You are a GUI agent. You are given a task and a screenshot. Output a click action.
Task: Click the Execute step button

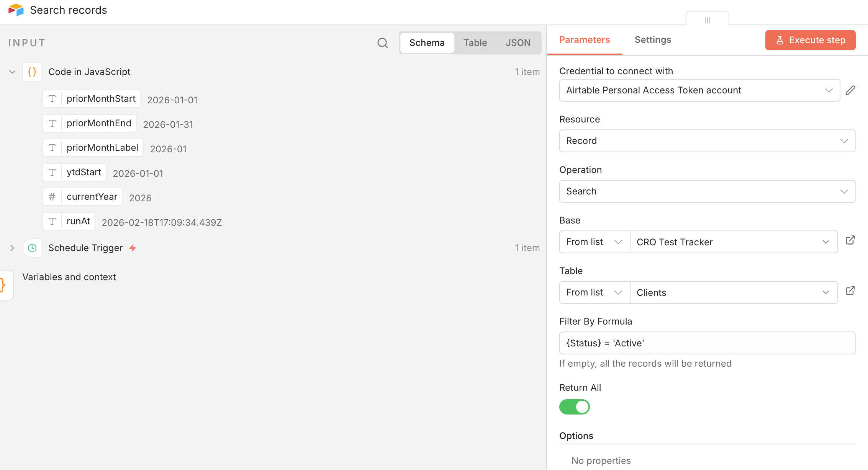(810, 40)
